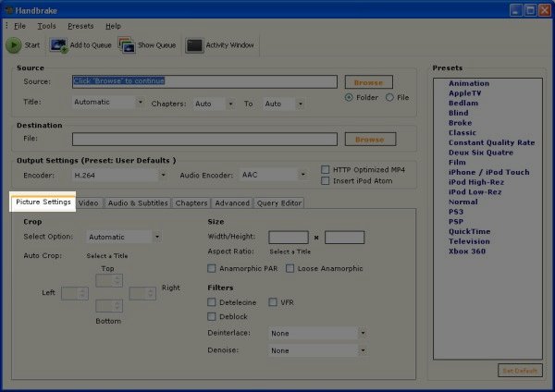
Task: Toggle the Detelecine filter checkbox
Action: [x=213, y=302]
